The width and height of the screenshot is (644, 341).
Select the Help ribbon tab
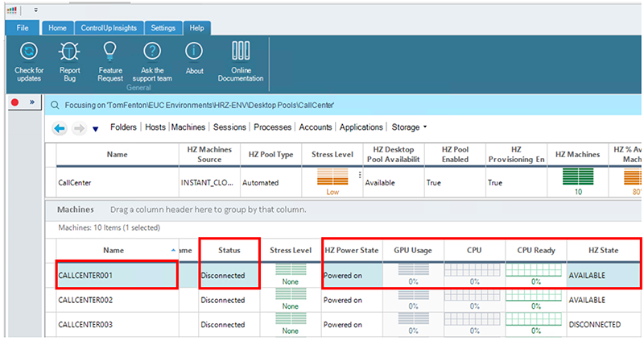[196, 28]
